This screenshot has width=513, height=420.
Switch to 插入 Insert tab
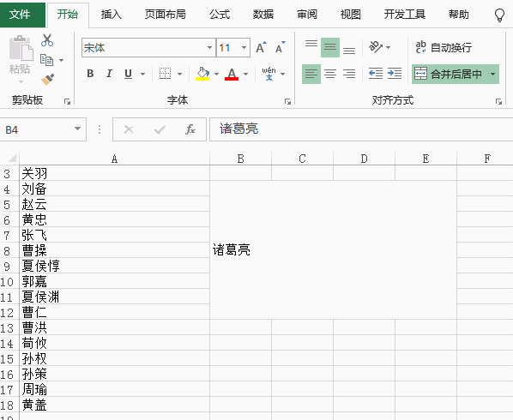coord(112,15)
